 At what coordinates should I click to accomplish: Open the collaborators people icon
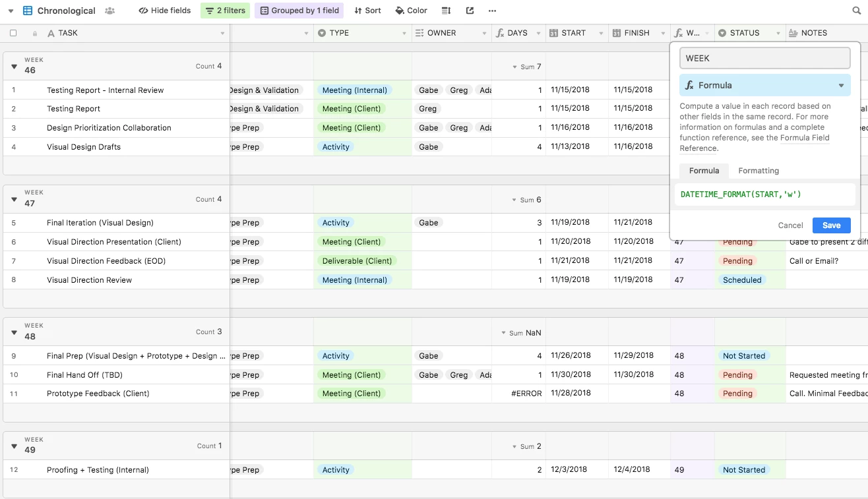pyautogui.click(x=109, y=11)
